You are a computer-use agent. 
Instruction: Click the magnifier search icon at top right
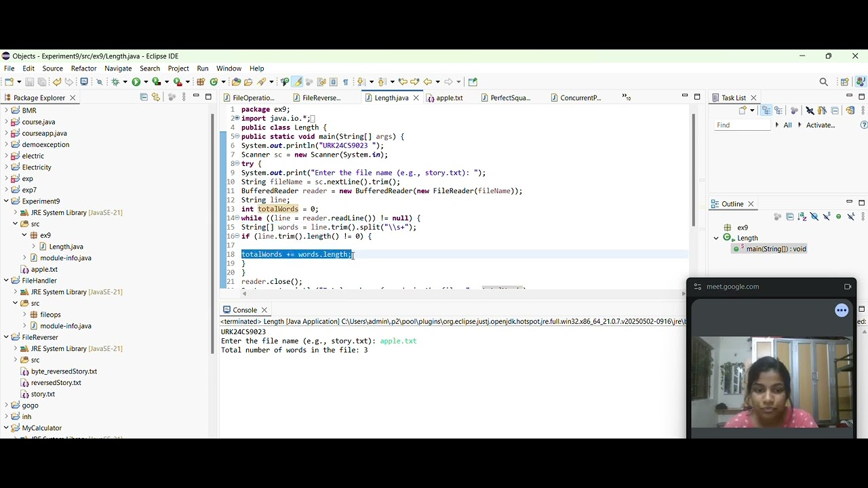click(x=824, y=82)
